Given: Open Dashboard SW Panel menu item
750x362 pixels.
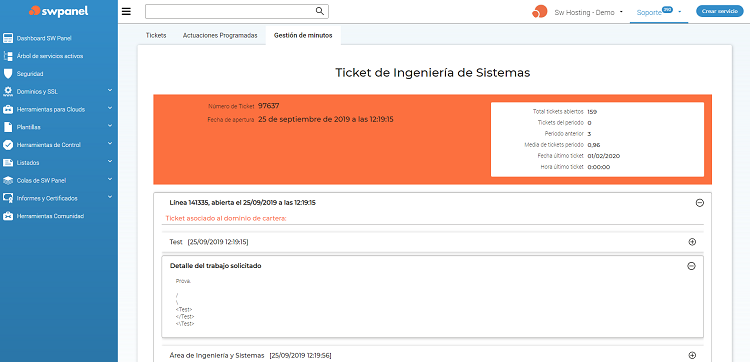Looking at the screenshot, I should tap(44, 38).
